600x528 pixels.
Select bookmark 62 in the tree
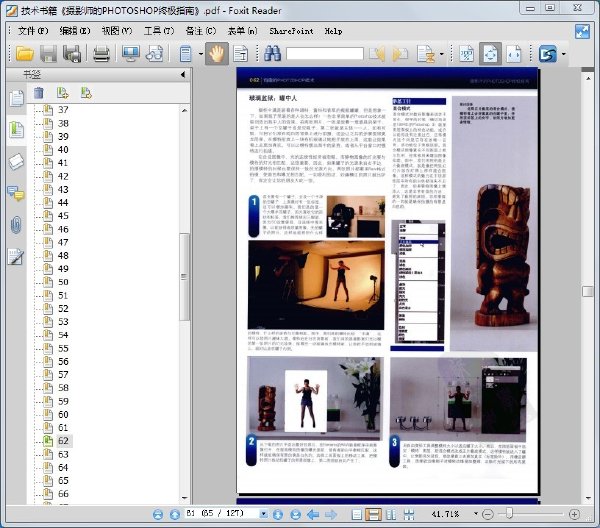[x=64, y=441]
